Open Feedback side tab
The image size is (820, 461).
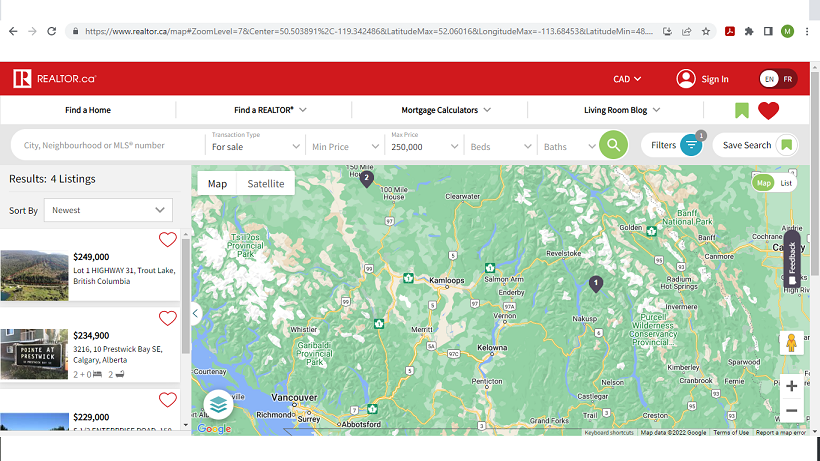point(792,259)
